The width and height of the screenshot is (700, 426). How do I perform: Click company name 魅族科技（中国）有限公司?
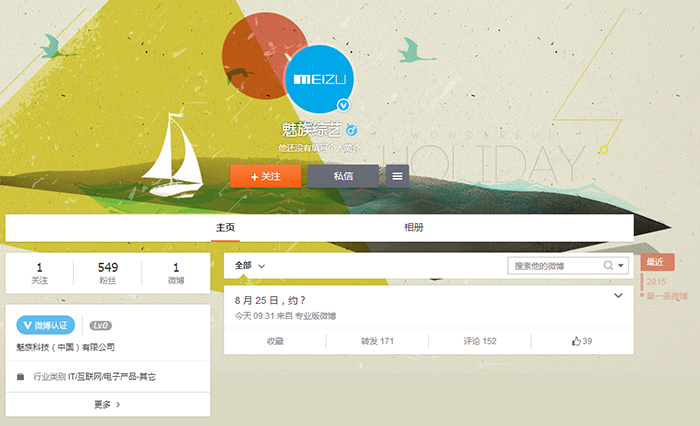pyautogui.click(x=66, y=347)
